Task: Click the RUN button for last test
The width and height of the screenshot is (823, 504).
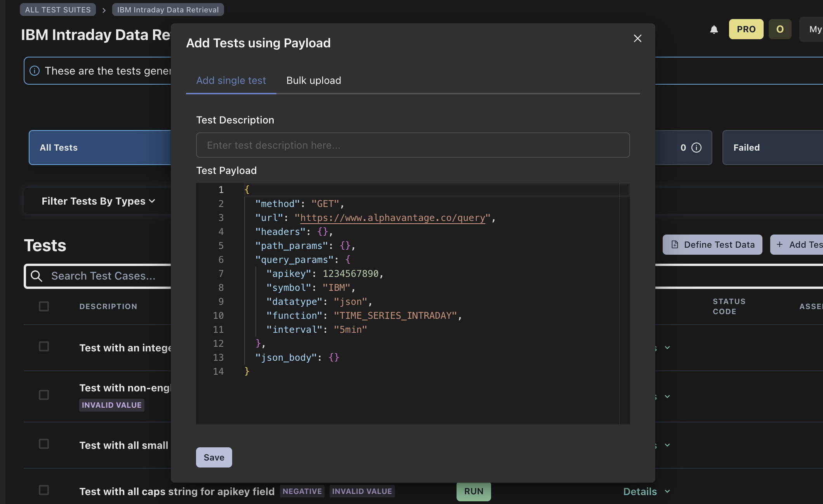Action: click(x=474, y=491)
